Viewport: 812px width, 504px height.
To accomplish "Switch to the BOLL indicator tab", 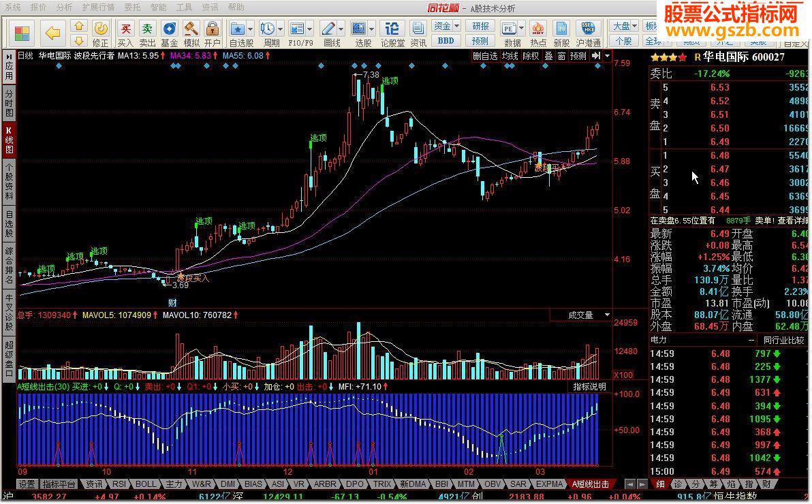I will coord(146,484).
